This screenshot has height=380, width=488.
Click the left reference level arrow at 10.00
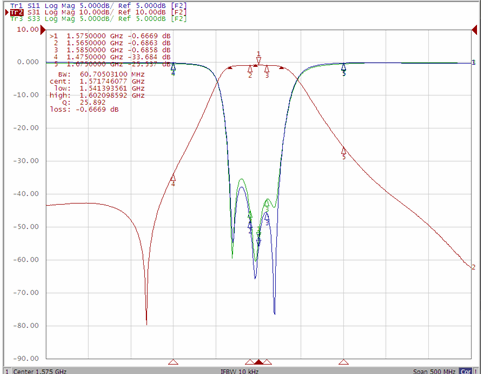(43, 30)
